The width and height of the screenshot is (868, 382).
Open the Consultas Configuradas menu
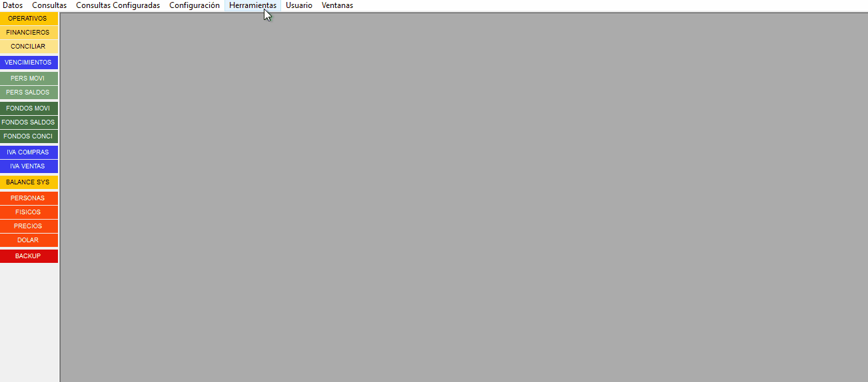click(x=118, y=5)
